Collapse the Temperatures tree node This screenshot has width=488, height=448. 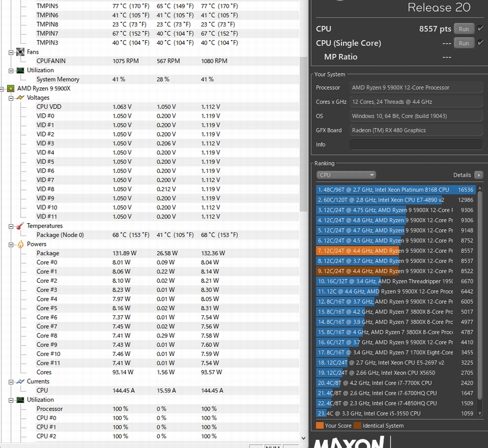[11, 226]
